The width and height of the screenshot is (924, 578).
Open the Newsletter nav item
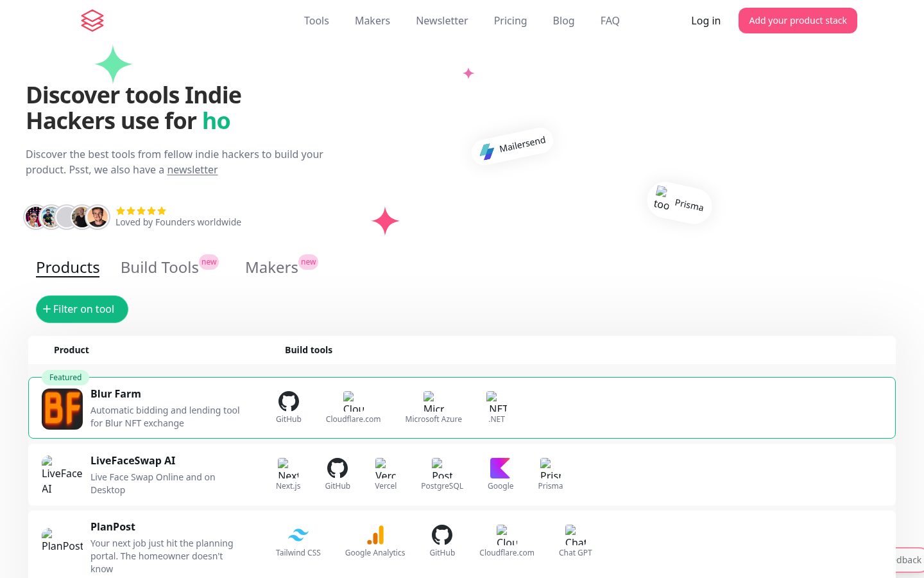click(442, 21)
